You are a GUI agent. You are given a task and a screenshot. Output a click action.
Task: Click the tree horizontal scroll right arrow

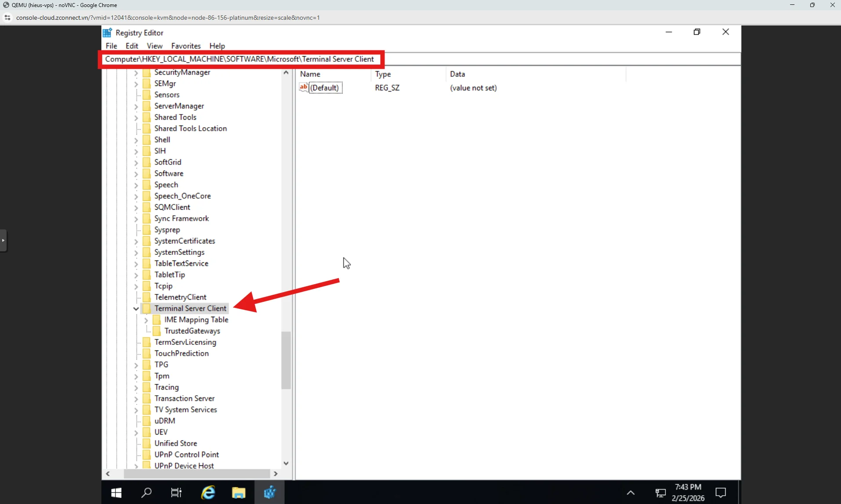point(276,474)
